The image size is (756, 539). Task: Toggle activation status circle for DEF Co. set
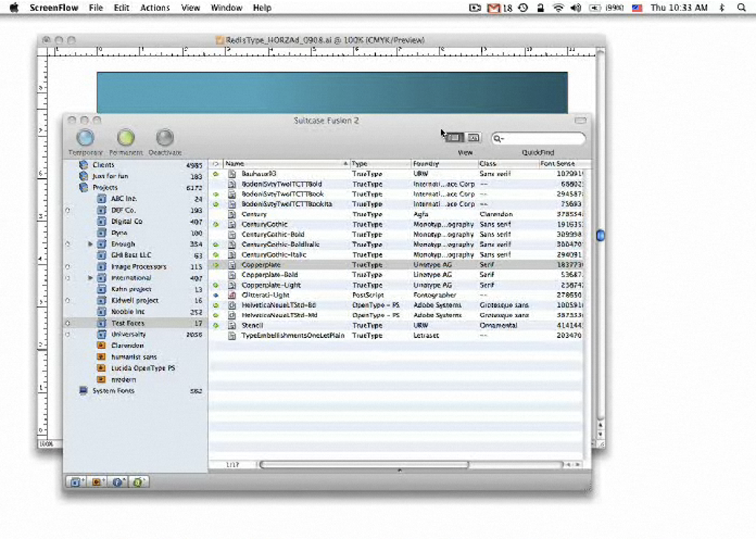pos(67,211)
